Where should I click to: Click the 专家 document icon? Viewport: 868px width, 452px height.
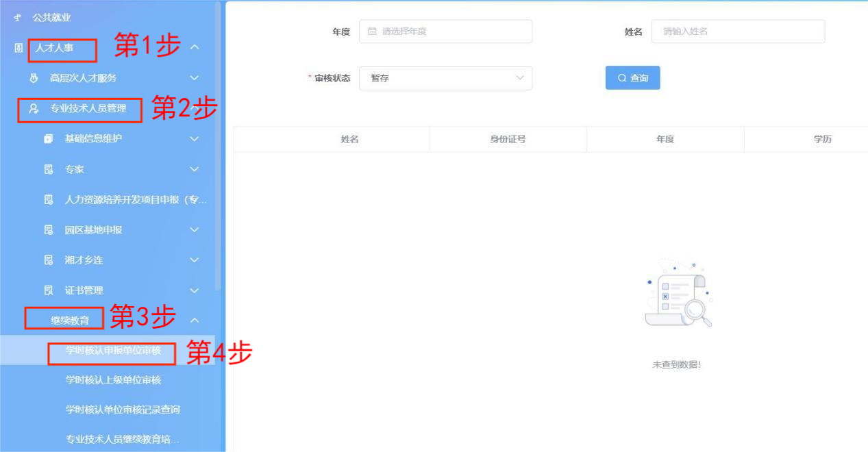(x=49, y=169)
